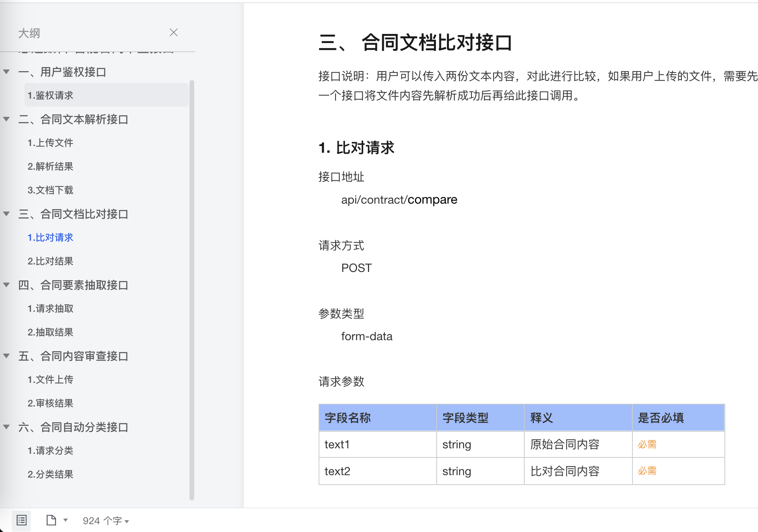Collapse the 五、合同内容审查接口 section triangle
The height and width of the screenshot is (532, 758).
tap(7, 356)
